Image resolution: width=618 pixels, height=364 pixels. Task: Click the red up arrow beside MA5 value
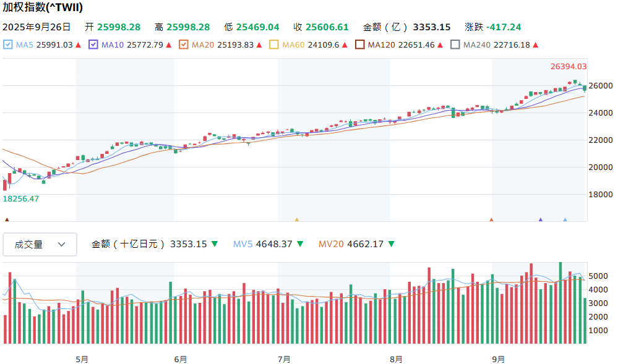pyautogui.click(x=78, y=45)
